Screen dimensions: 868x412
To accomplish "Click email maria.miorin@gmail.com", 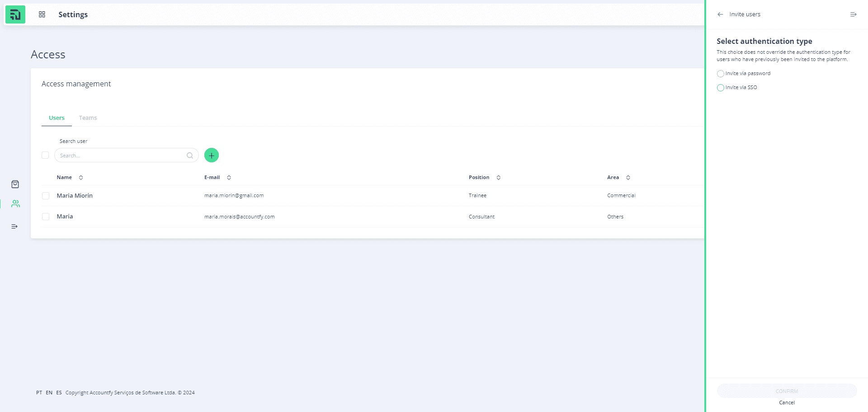I will [234, 196].
